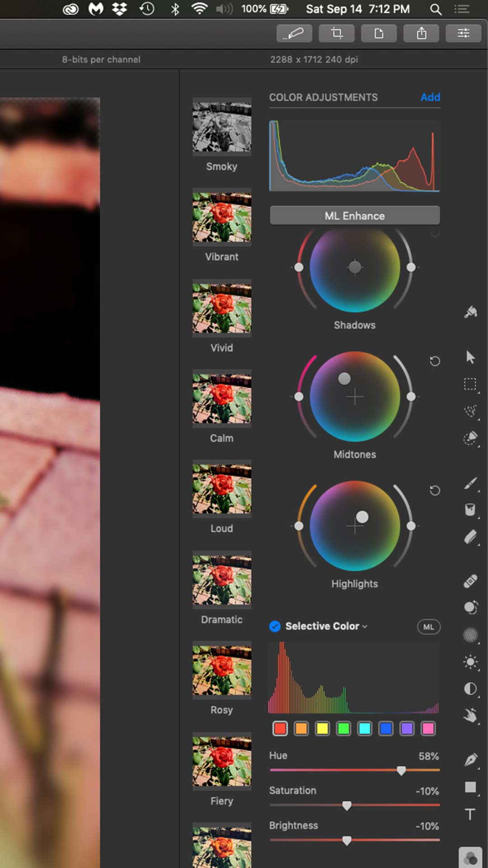The image size is (488, 868).
Task: Apply the Vibrant preset thumbnail
Action: click(222, 217)
